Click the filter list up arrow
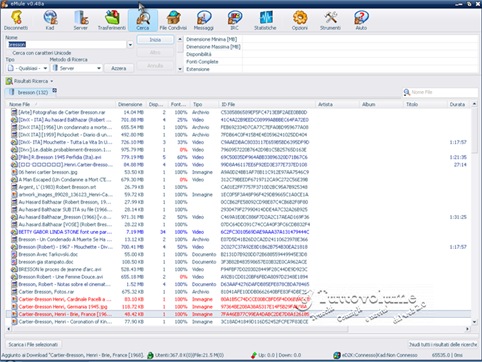The image size is (482, 362). click(x=180, y=39)
